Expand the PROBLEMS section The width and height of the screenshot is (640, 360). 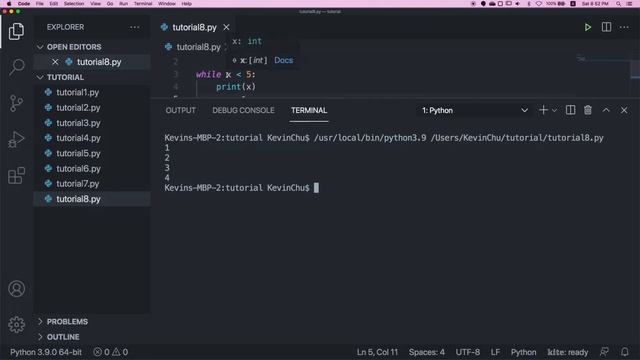coord(67,322)
